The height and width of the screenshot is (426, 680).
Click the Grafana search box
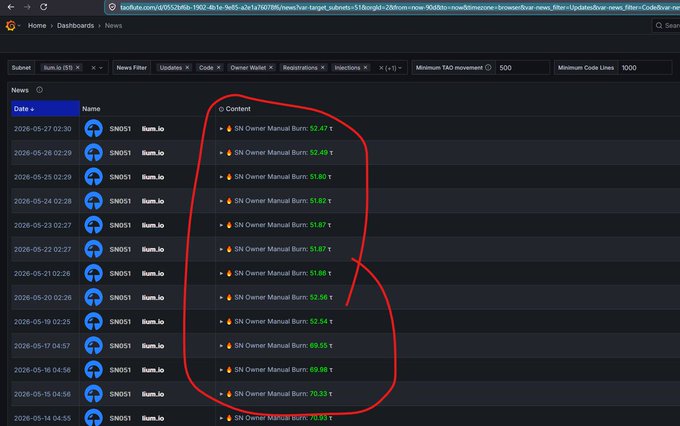click(x=667, y=26)
